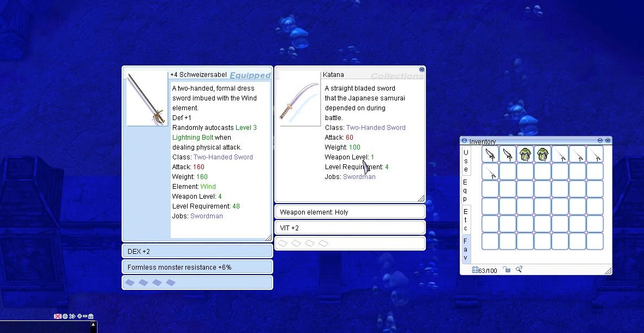Close the Inventory window
The height and width of the screenshot is (333, 644).
[608, 141]
